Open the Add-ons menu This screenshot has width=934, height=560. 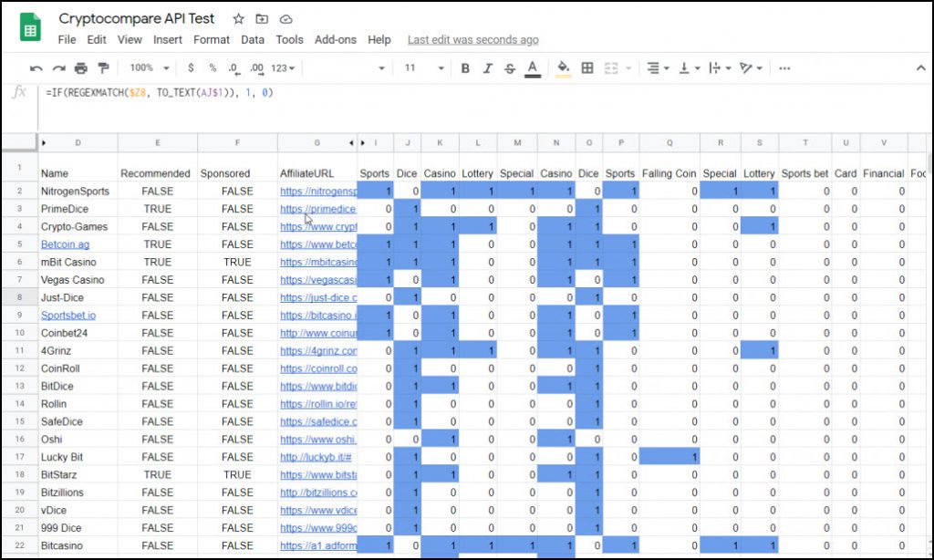point(336,40)
